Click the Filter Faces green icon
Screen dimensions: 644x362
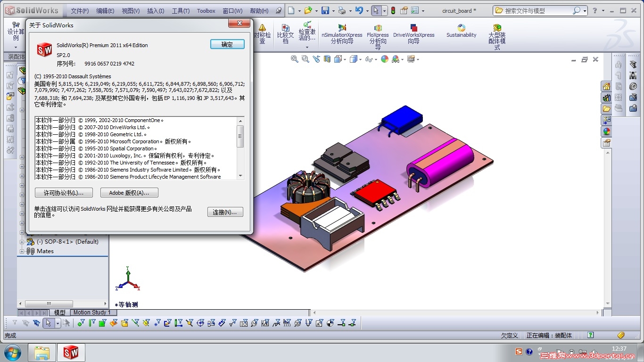pos(102,323)
